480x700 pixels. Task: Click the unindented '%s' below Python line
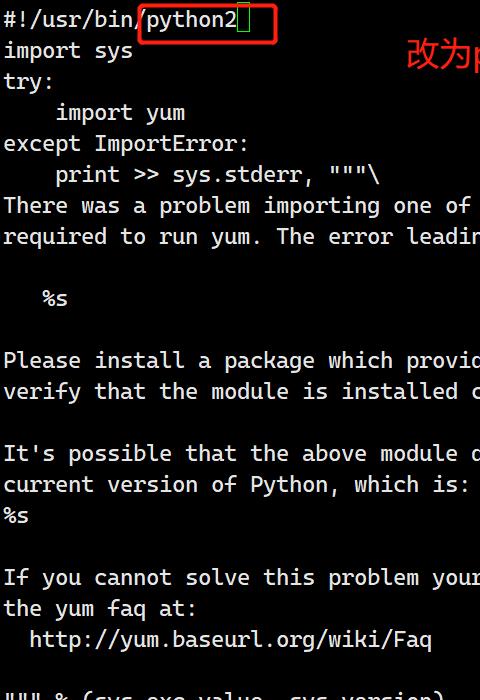tap(16, 516)
